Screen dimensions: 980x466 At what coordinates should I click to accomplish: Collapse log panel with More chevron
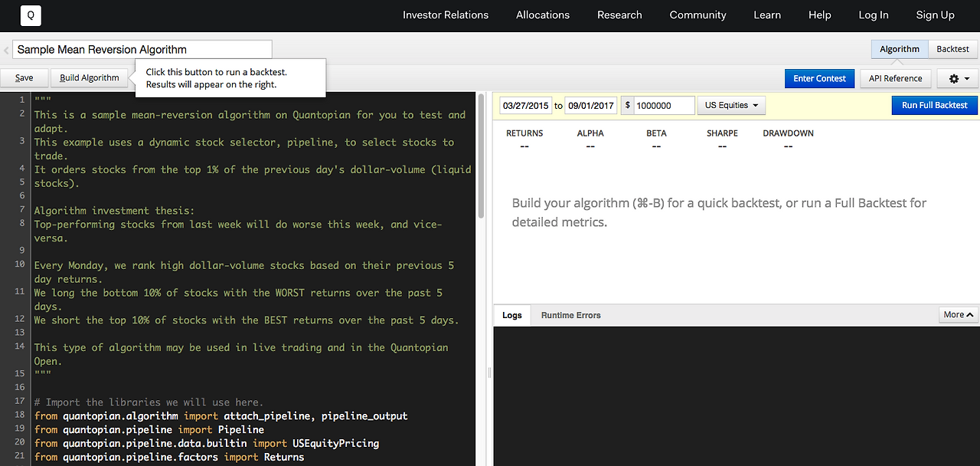[959, 314]
